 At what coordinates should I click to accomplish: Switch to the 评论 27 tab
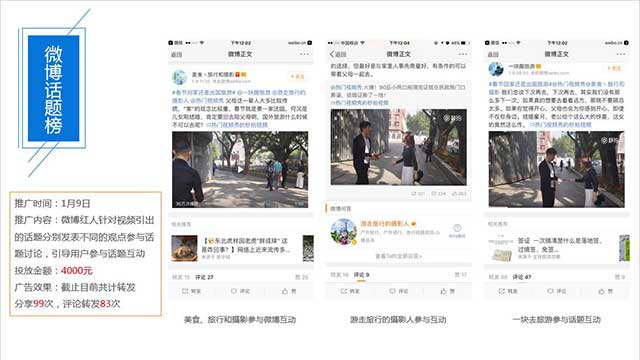(204, 277)
